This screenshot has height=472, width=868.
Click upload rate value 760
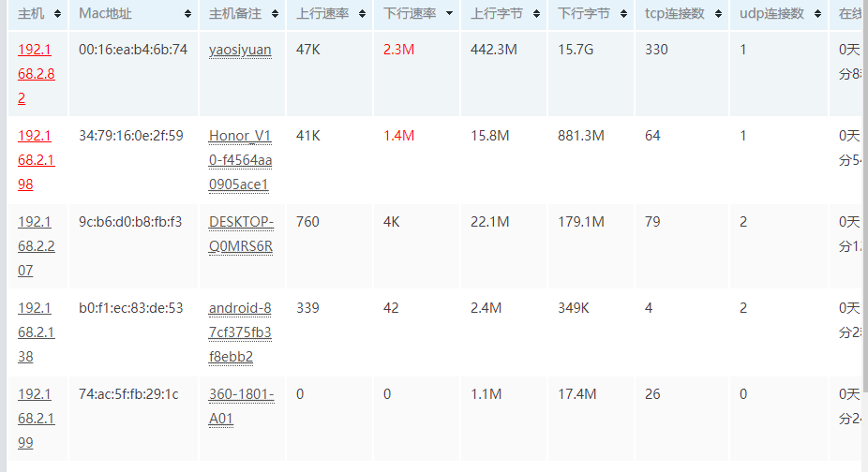pos(307,222)
